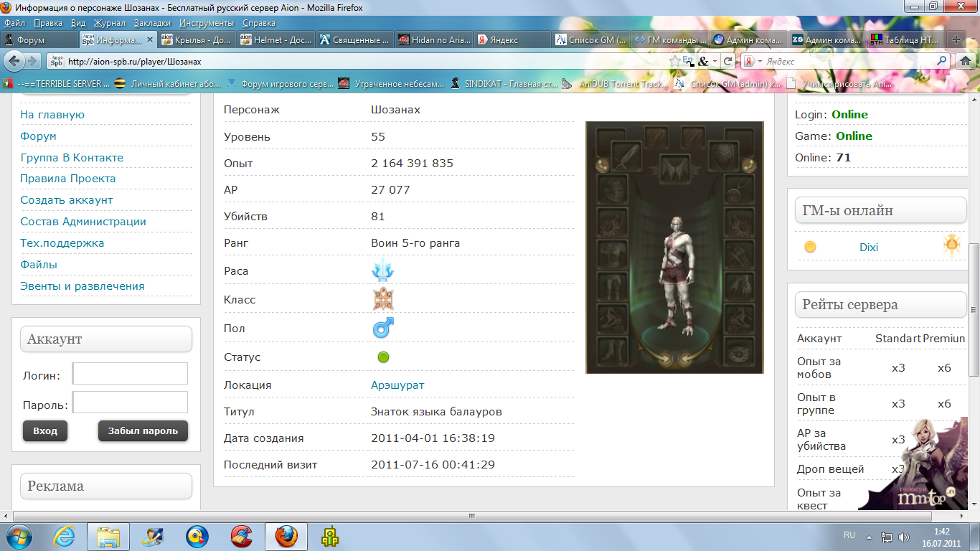Open the TERRIBLE SERVER bookmark
The height and width of the screenshot is (551, 980).
[x=56, y=84]
